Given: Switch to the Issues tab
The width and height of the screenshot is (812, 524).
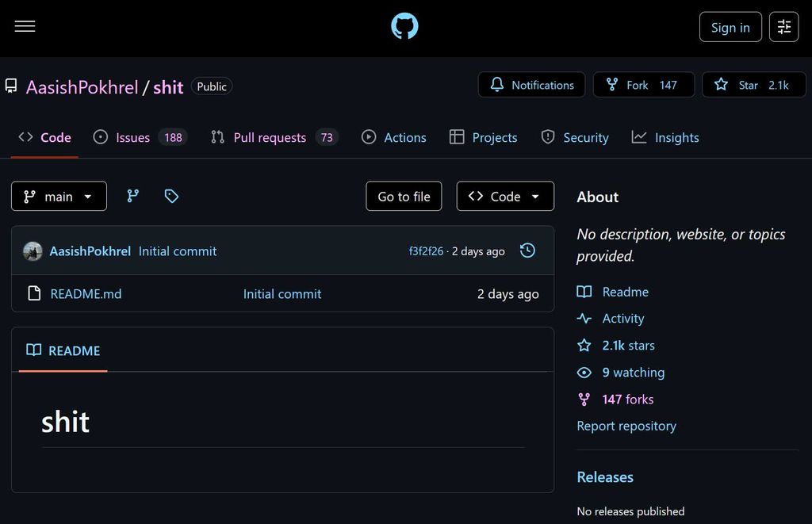Looking at the screenshot, I should click(132, 137).
